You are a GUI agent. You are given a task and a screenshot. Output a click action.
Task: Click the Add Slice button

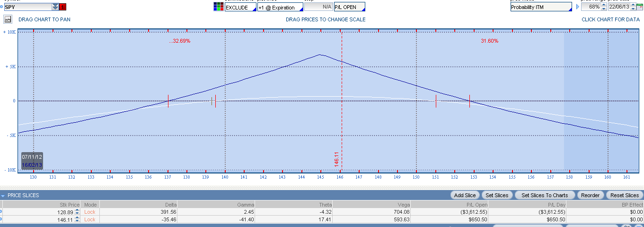466,195
